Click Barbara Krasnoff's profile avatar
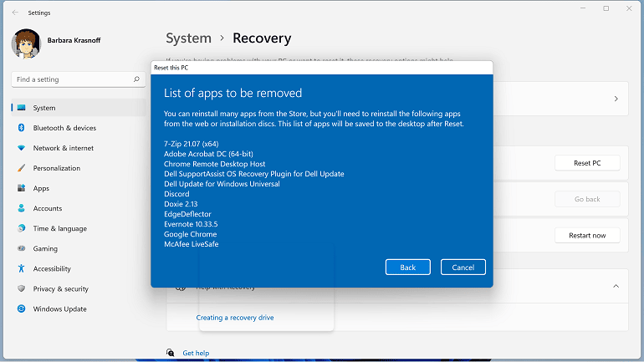Viewport: 644px width, 362px height. (x=26, y=43)
